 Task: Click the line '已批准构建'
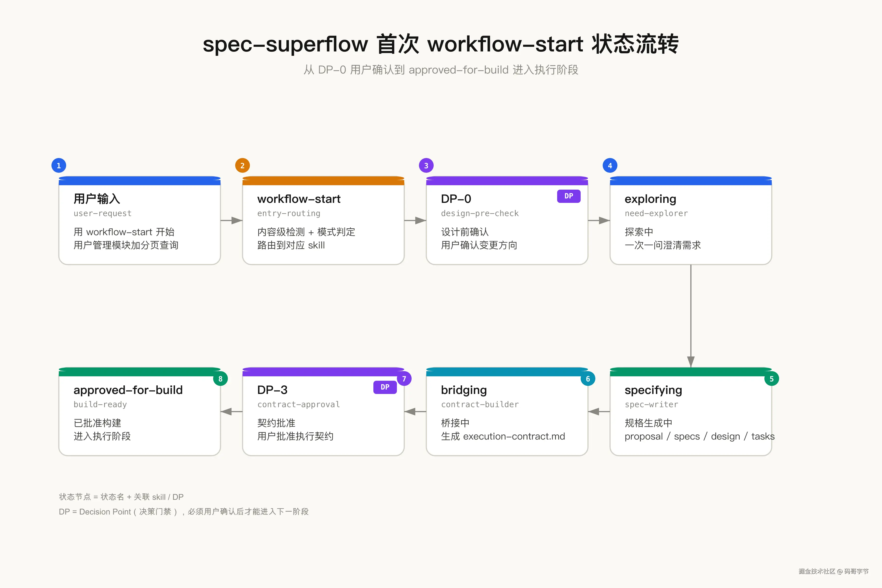point(97,423)
